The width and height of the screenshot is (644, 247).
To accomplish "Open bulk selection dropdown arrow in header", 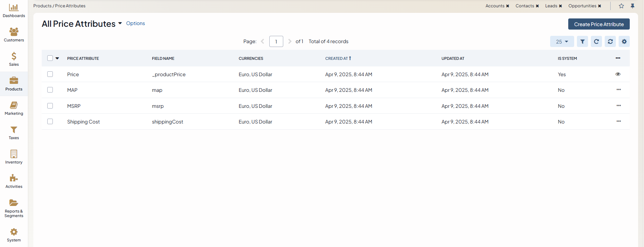I will pyautogui.click(x=57, y=58).
